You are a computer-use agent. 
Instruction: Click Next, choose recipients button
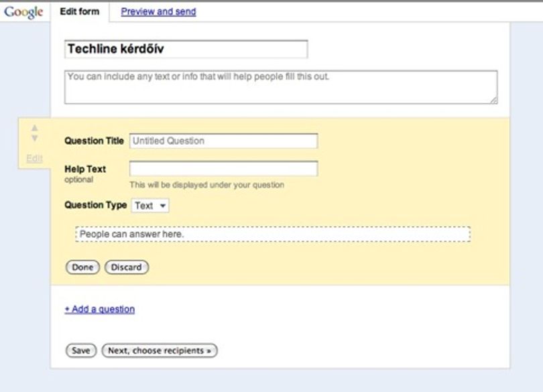(x=160, y=350)
